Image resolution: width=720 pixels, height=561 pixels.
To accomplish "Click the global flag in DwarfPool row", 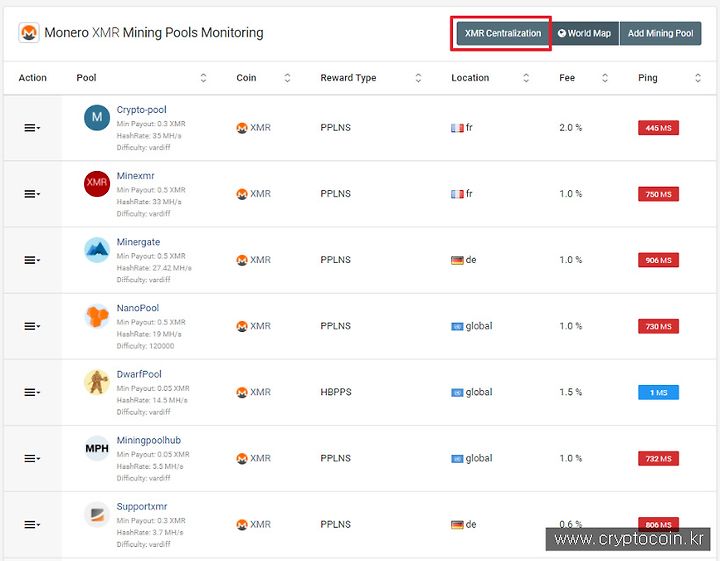I will pyautogui.click(x=457, y=393).
